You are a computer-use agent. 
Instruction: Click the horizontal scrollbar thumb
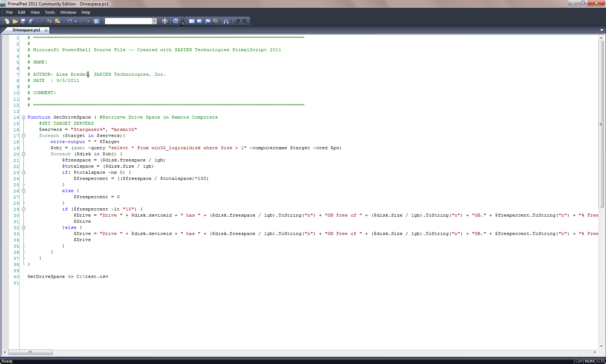click(x=31, y=352)
